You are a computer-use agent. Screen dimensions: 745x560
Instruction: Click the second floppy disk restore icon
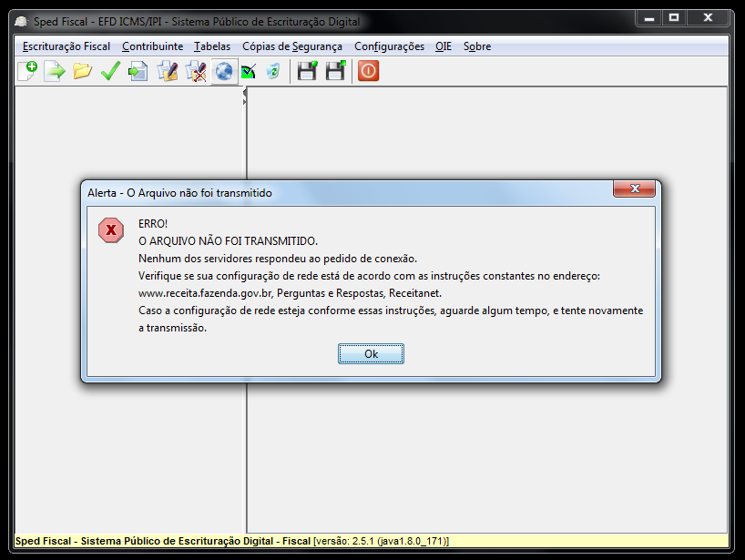pyautogui.click(x=335, y=71)
